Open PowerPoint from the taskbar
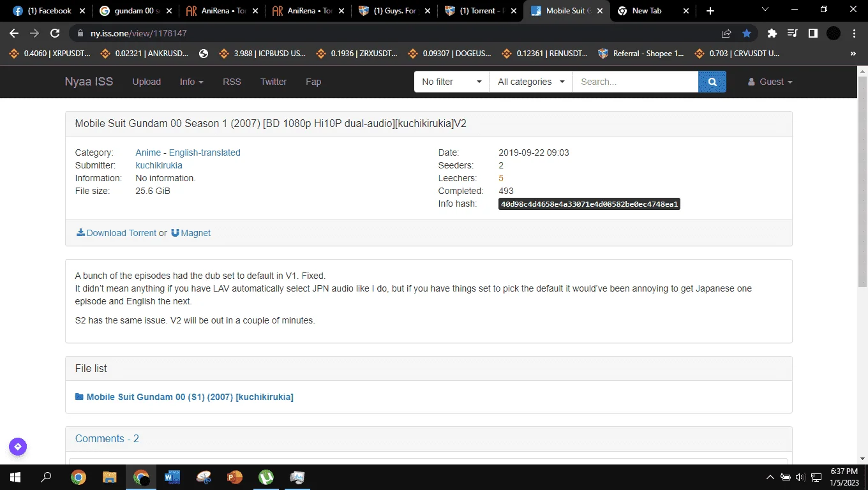The height and width of the screenshot is (490, 868). click(235, 477)
